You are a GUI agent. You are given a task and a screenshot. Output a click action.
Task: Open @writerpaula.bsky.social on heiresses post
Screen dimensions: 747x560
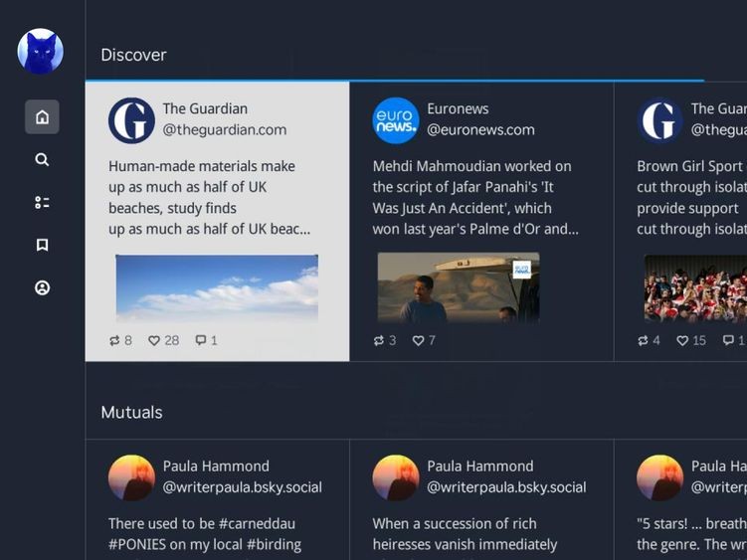coord(506,487)
